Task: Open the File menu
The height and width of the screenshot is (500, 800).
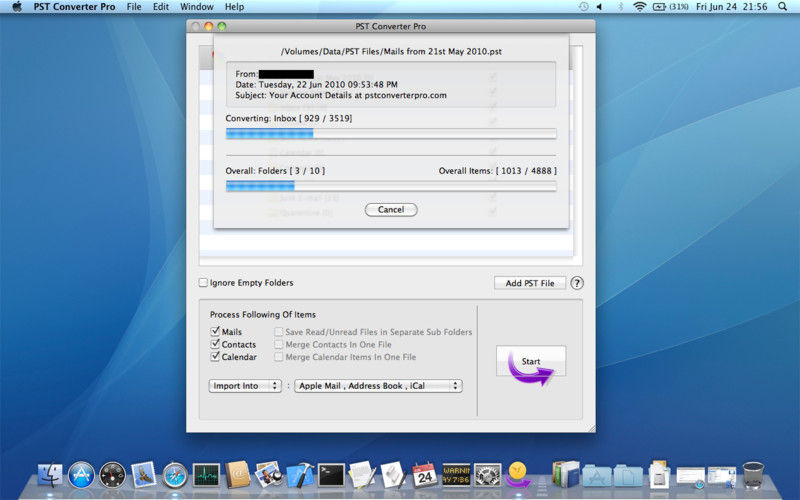Action: (134, 7)
